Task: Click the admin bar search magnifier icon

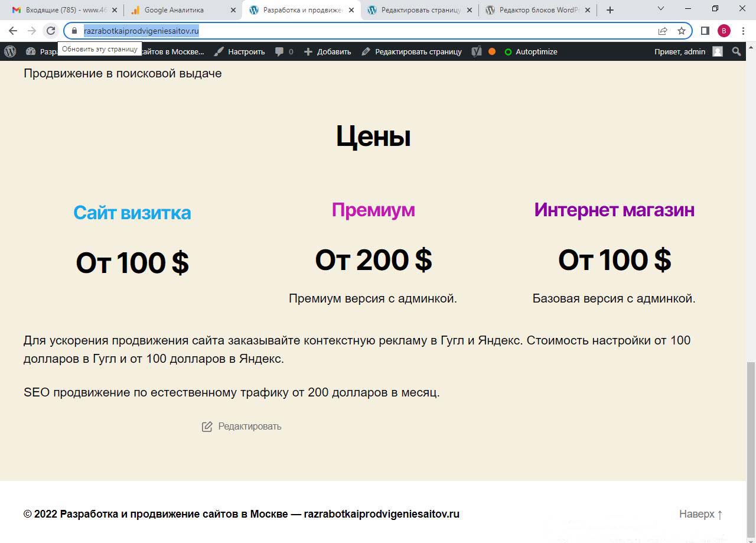Action: pos(736,51)
